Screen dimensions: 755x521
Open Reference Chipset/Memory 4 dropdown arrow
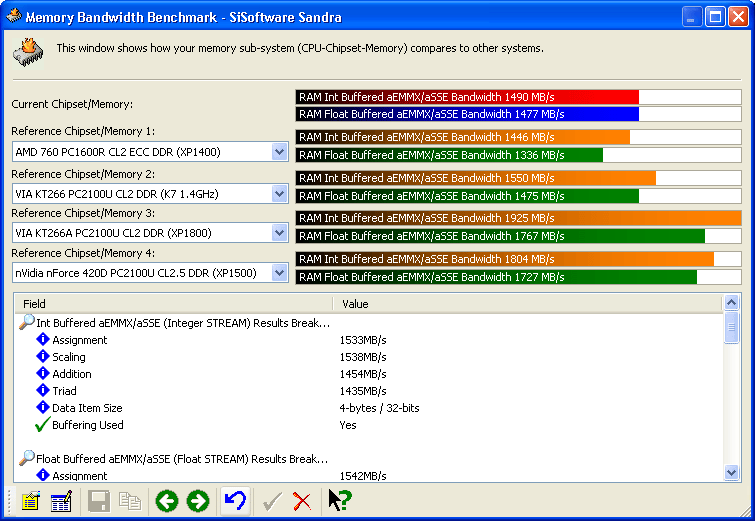[x=279, y=273]
